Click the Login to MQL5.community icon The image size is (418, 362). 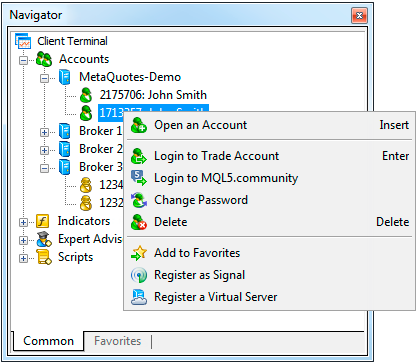coord(139,178)
